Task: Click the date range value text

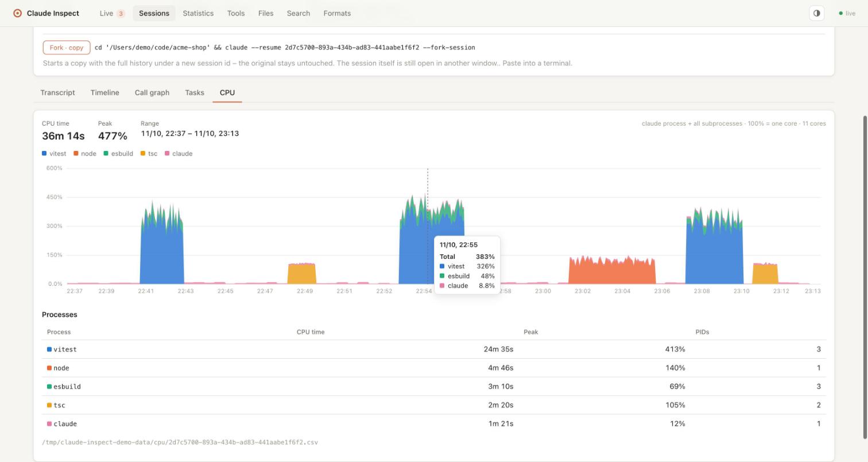Action: tap(190, 134)
